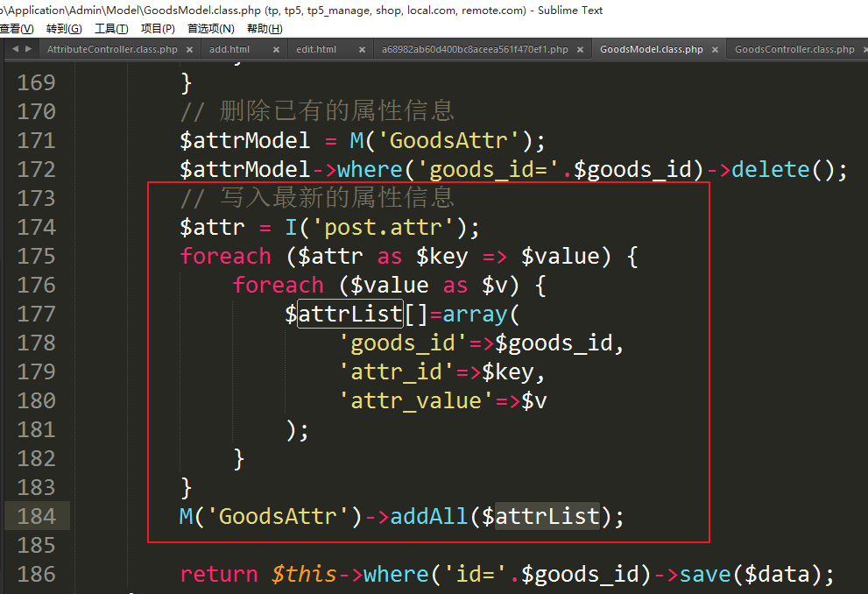Close the edit.html tab

tap(362, 50)
